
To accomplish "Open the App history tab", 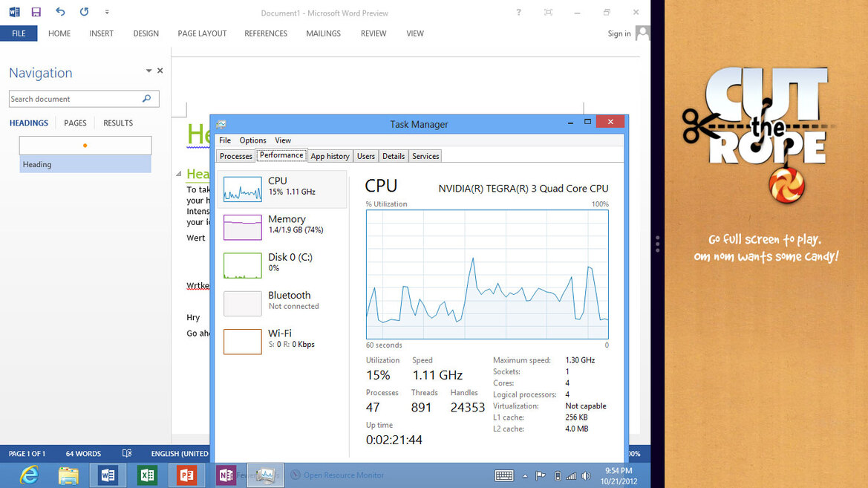I will click(x=330, y=156).
